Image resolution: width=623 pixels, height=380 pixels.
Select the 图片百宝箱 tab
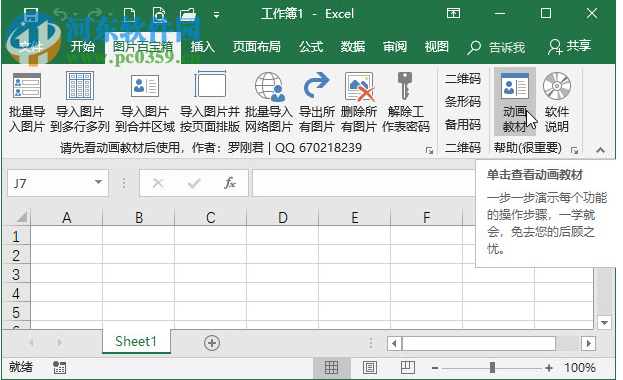pyautogui.click(x=143, y=48)
